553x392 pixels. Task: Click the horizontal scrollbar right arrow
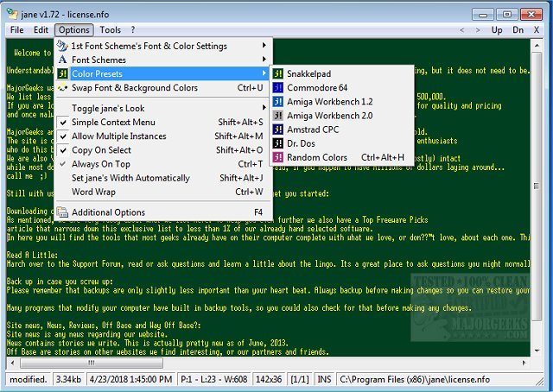coord(524,363)
